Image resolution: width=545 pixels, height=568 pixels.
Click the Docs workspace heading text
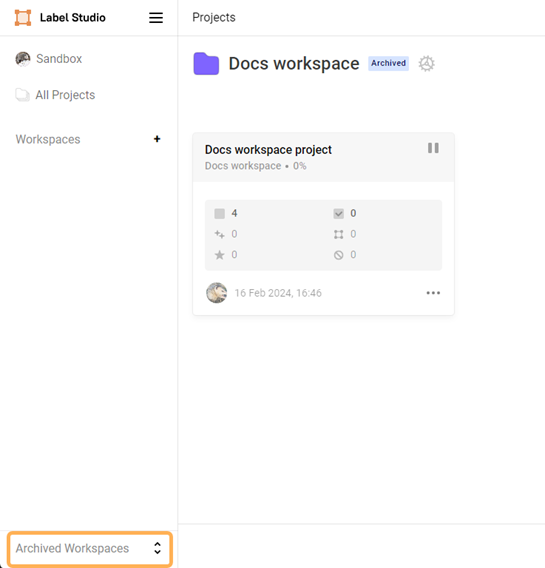pos(294,64)
